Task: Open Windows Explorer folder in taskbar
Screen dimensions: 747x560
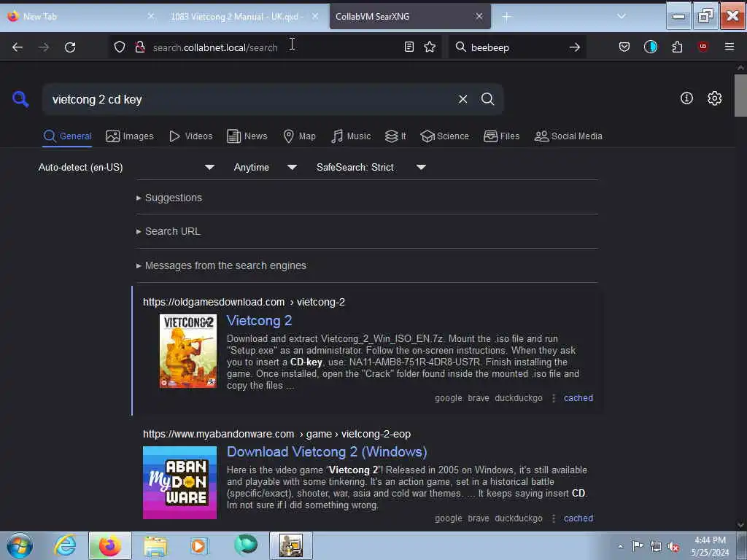Action: (x=155, y=546)
